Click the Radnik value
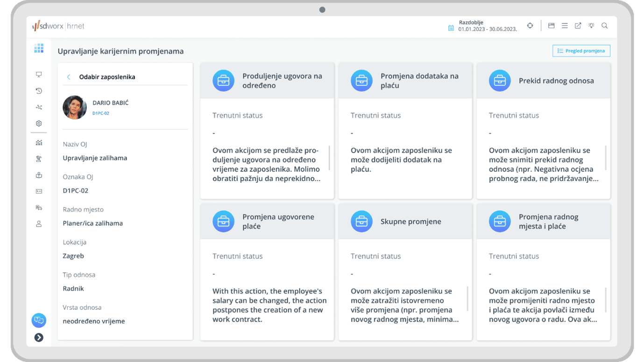Image resolution: width=644 pixels, height=362 pixels. pos(73,289)
